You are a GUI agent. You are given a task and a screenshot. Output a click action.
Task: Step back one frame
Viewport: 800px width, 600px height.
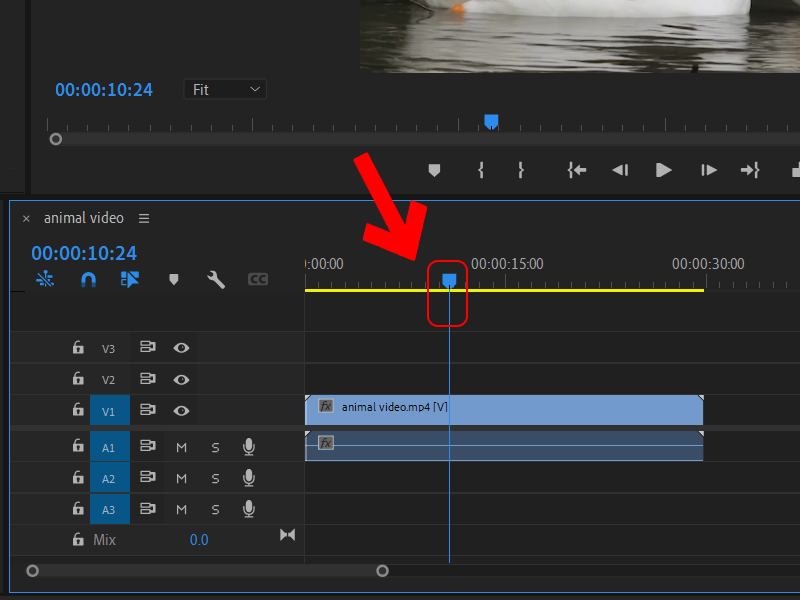[620, 170]
